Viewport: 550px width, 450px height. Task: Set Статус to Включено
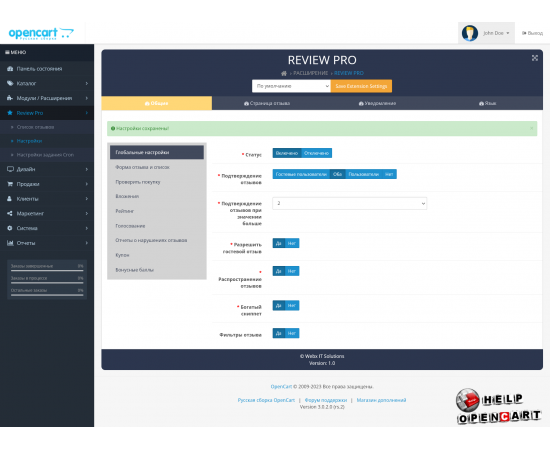point(287,153)
